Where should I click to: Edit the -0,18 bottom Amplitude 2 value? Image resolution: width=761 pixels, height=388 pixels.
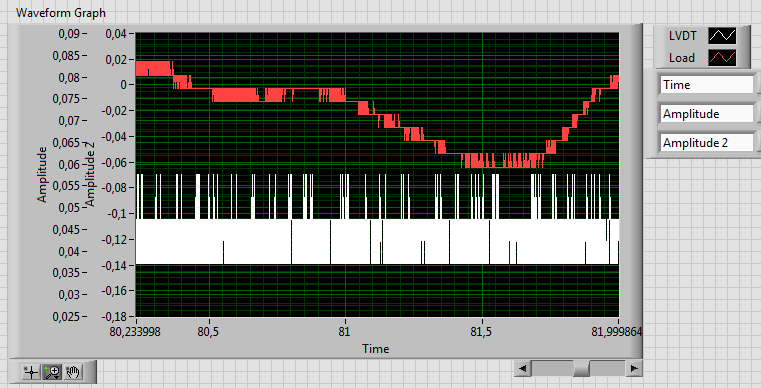pos(114,317)
